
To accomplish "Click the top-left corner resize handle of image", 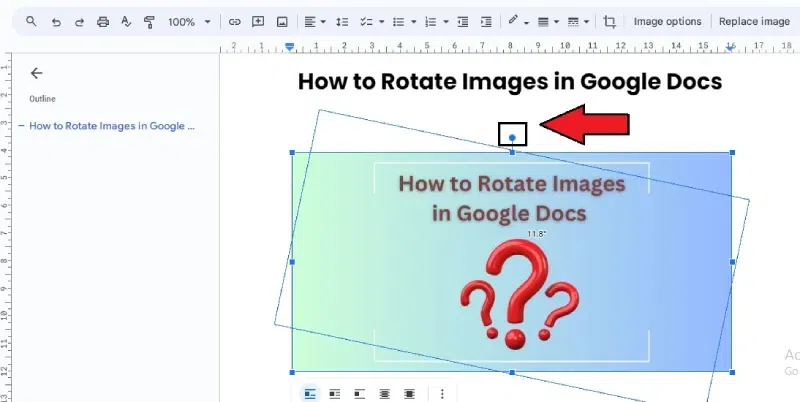I will [292, 153].
